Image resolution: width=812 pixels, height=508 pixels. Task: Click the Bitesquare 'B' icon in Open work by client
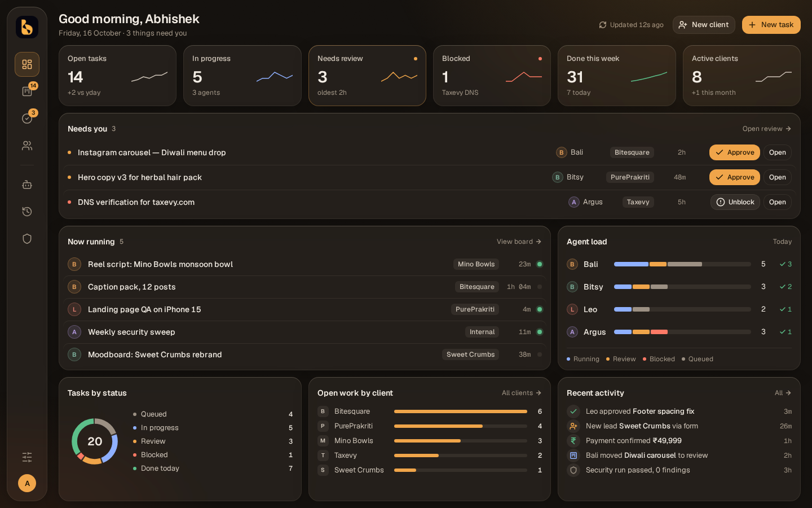[x=323, y=411]
